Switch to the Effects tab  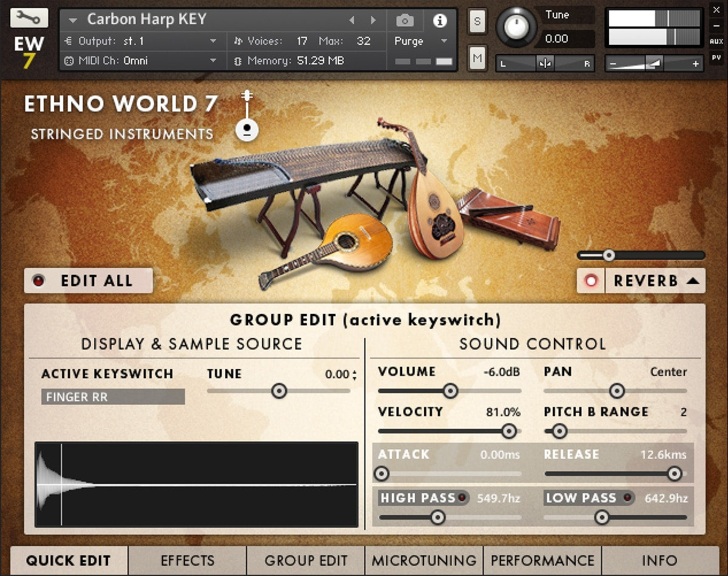[187, 560]
